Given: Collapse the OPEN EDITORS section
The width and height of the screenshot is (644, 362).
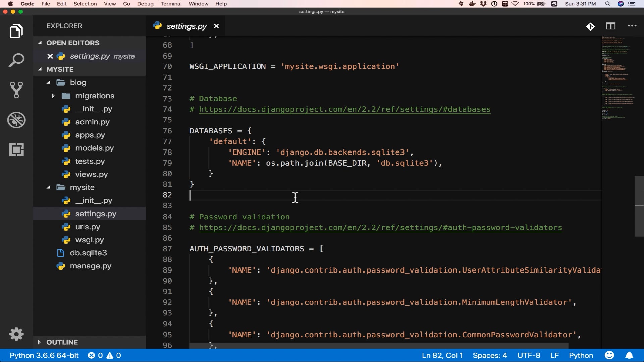Looking at the screenshot, I should (x=40, y=43).
